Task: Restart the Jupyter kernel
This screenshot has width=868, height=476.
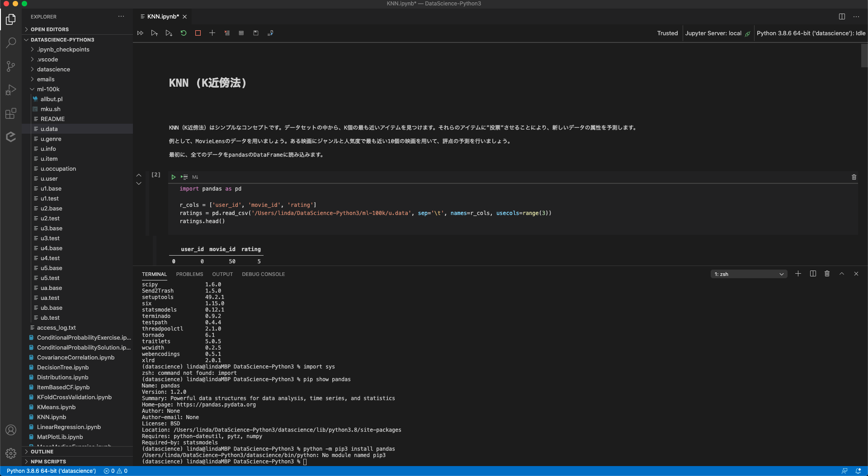Action: click(184, 33)
